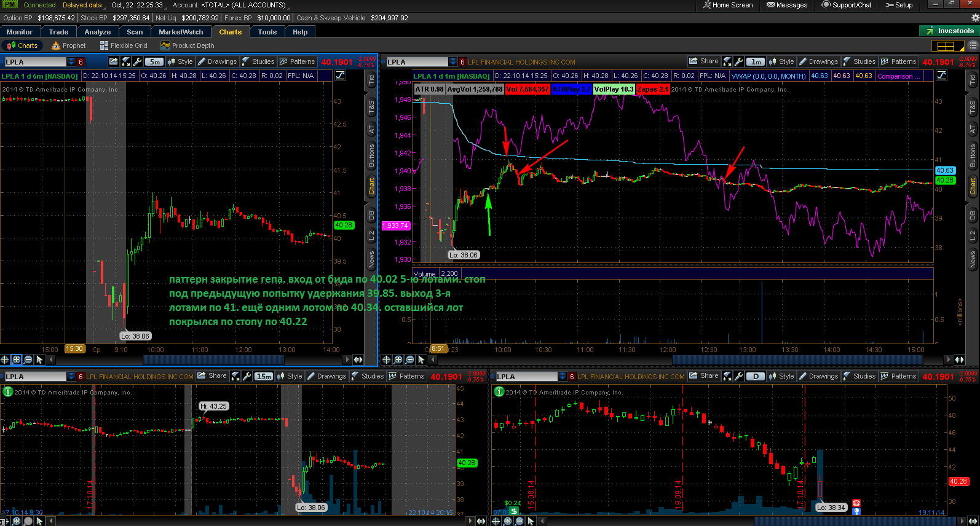
Task: Open Drawings menu in the 1m chart
Action: 818,61
